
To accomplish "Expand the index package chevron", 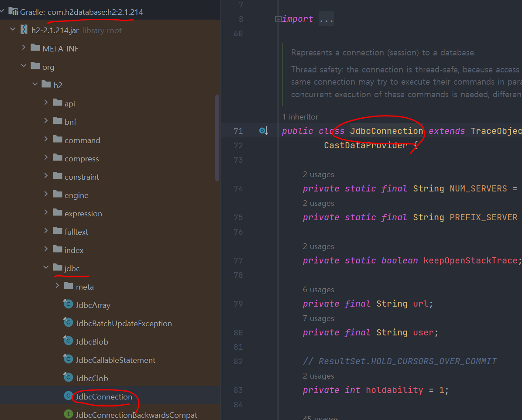I will 46,249.
